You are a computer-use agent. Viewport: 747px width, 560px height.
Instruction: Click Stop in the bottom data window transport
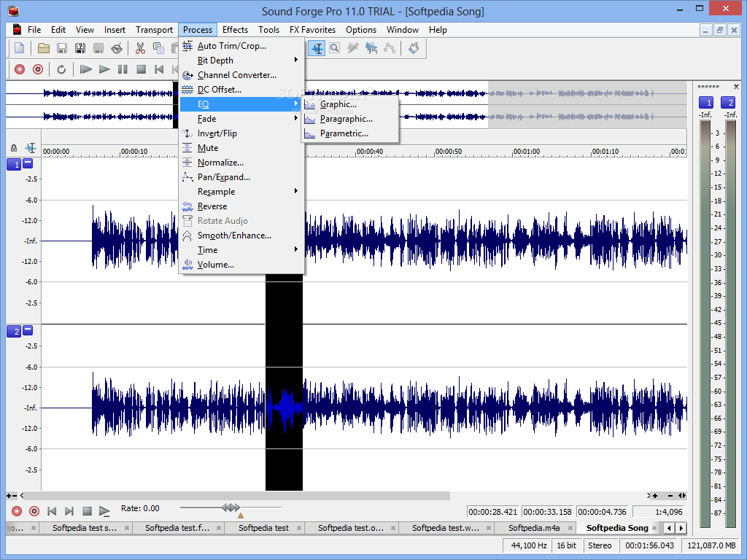pos(87,511)
